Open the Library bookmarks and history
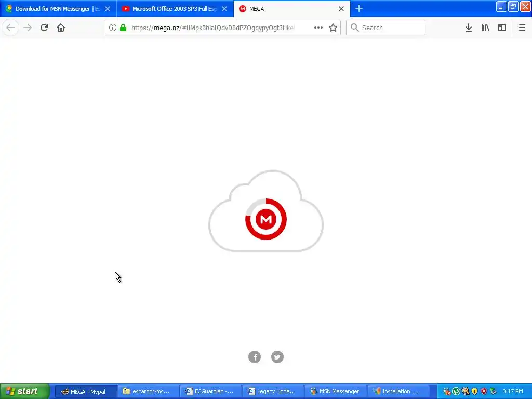Screen dimensions: 532x399 coord(485,28)
